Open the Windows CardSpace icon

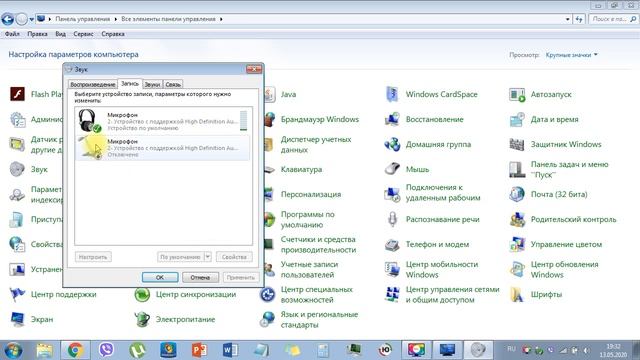(x=392, y=94)
